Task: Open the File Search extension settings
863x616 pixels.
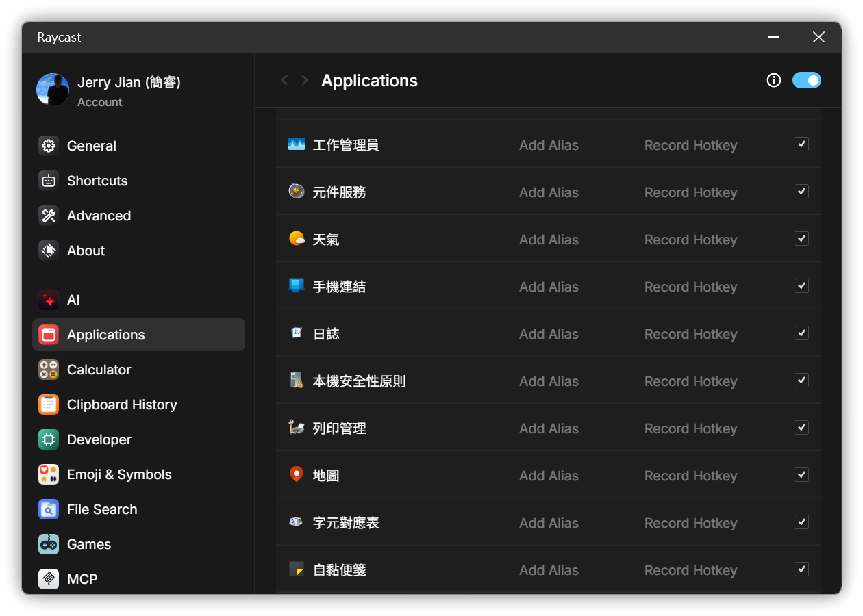Action: pos(138,509)
